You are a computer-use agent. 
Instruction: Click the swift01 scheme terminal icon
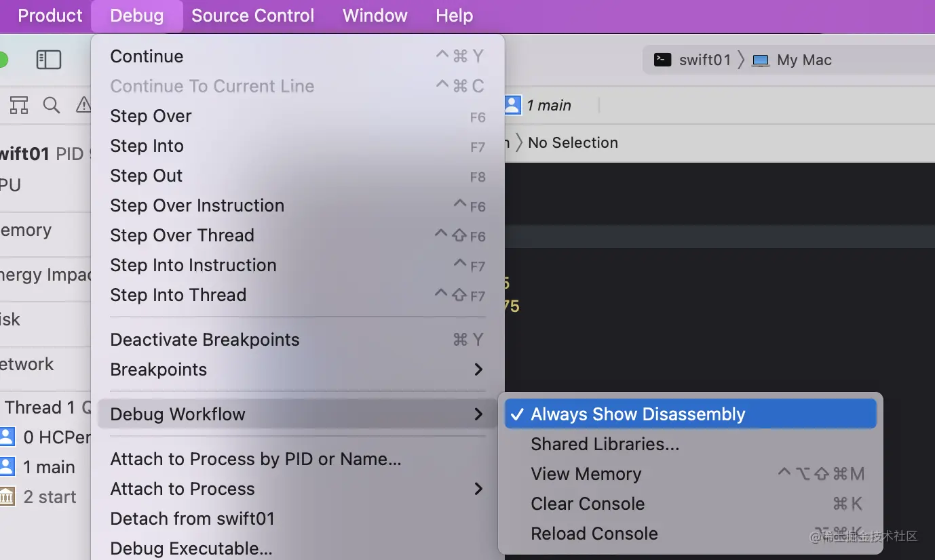662,60
